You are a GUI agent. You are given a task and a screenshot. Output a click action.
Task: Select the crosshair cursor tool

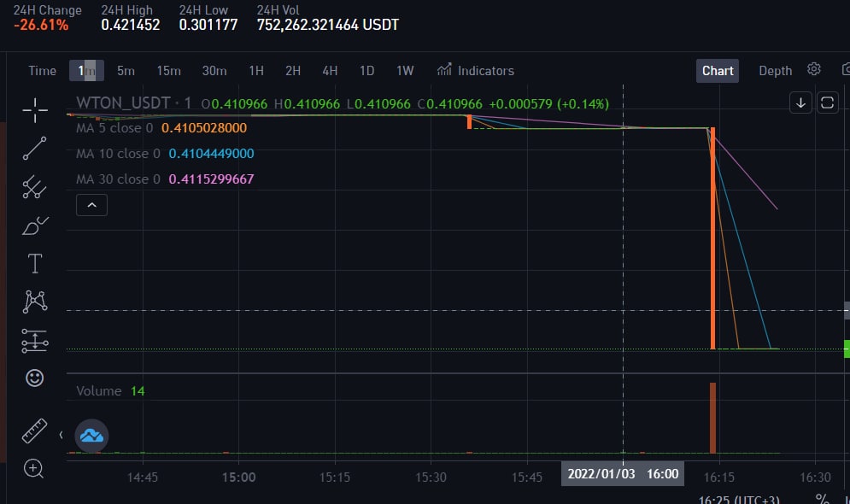pos(35,110)
